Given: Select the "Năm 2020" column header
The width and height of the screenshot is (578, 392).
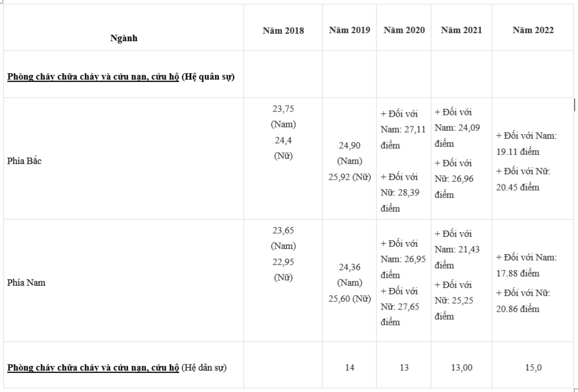Looking at the screenshot, I should 404,30.
